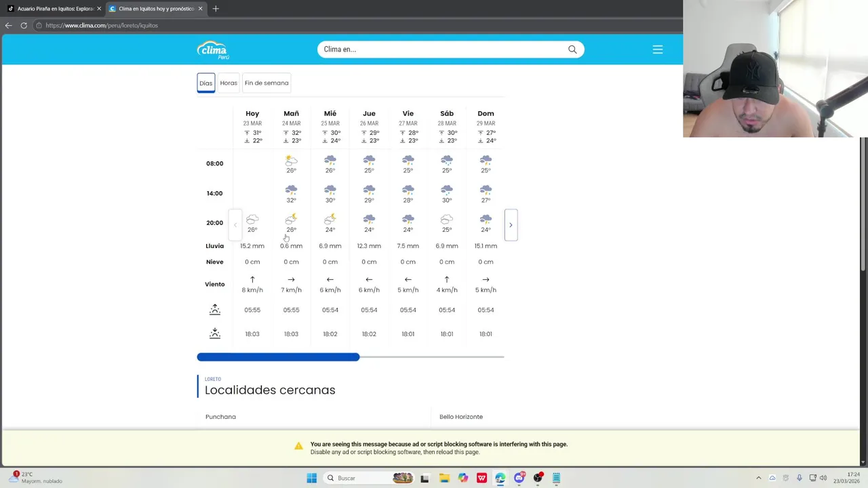Image resolution: width=868 pixels, height=488 pixels.
Task: Open the system tray volume control
Action: pyautogui.click(x=823, y=478)
